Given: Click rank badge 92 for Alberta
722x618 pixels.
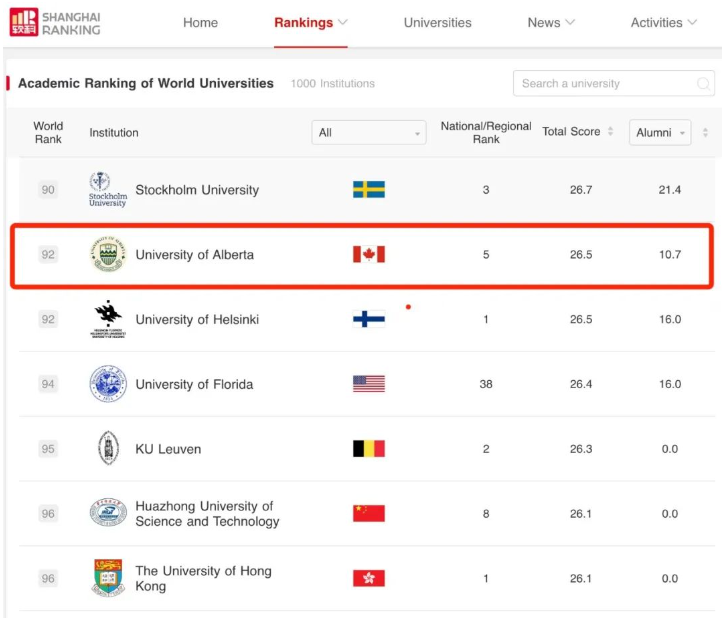Looking at the screenshot, I should coord(48,255).
